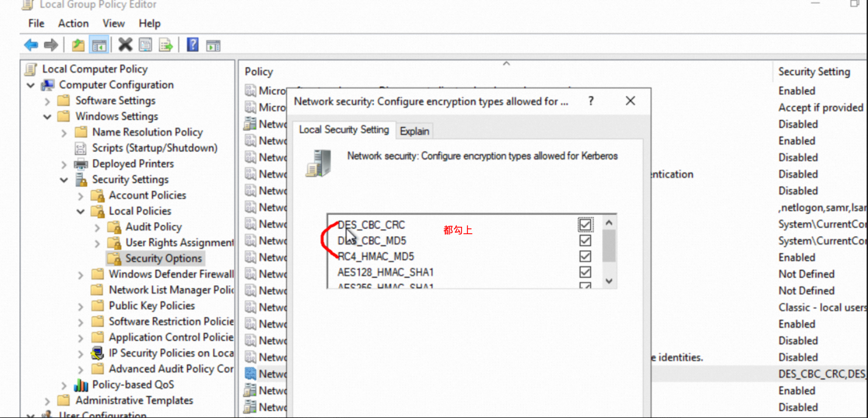Open the Action menu
Image resolution: width=868 pixels, height=418 pixels.
click(73, 23)
